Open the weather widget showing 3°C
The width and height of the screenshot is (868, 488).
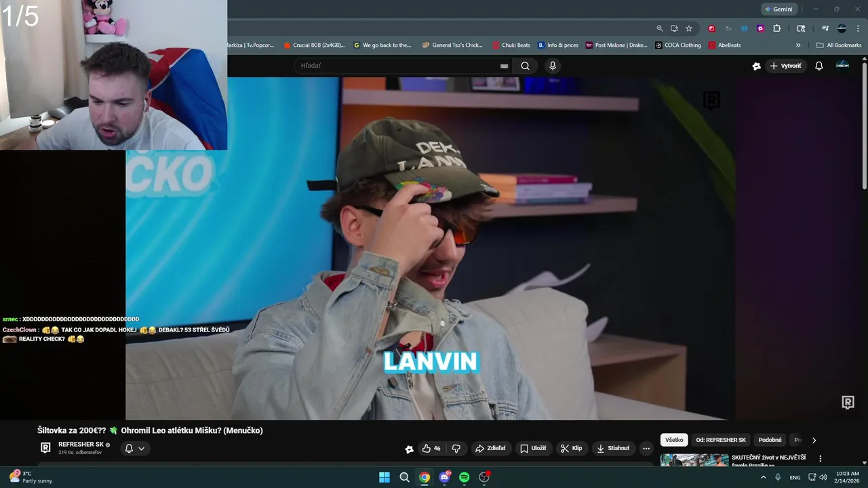pos(31,477)
